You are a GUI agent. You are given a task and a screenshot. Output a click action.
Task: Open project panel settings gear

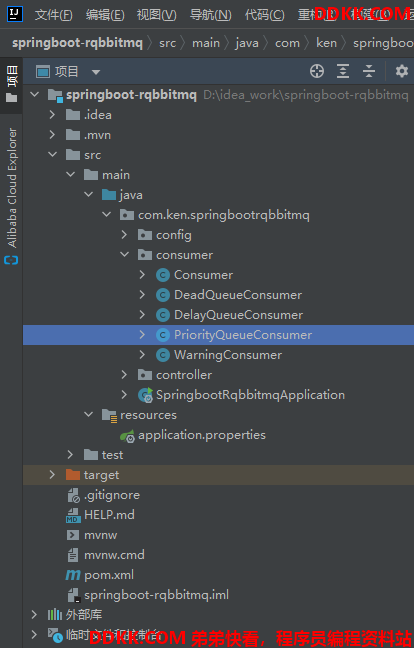(x=402, y=71)
